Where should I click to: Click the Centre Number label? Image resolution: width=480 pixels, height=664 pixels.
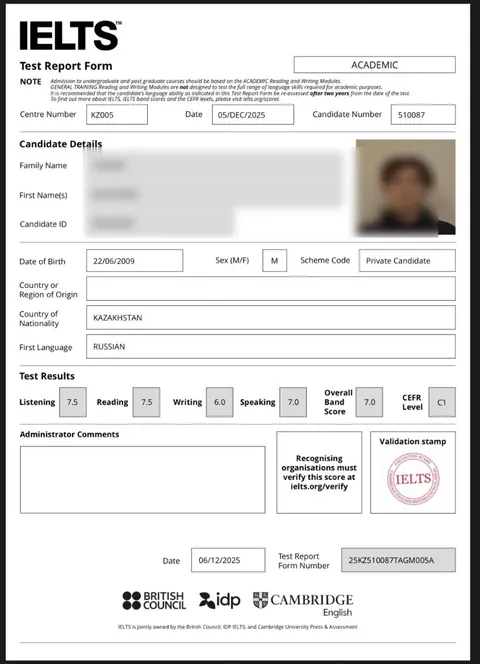click(x=48, y=114)
